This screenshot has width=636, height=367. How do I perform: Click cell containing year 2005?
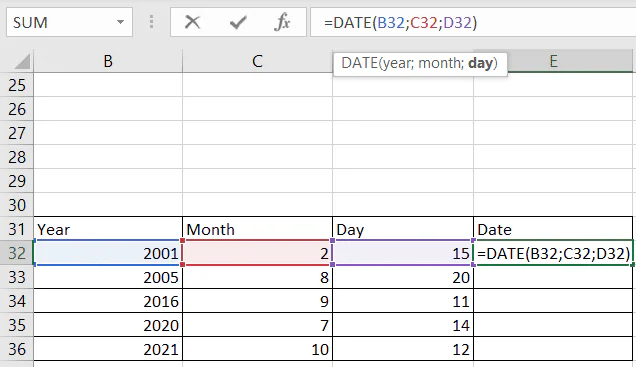click(x=108, y=277)
